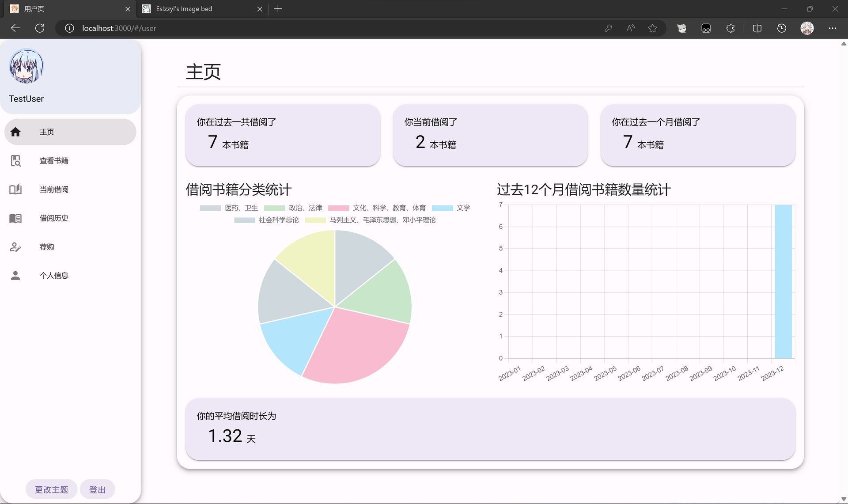Open a new browser tab
The height and width of the screenshot is (504, 848).
pos(278,9)
